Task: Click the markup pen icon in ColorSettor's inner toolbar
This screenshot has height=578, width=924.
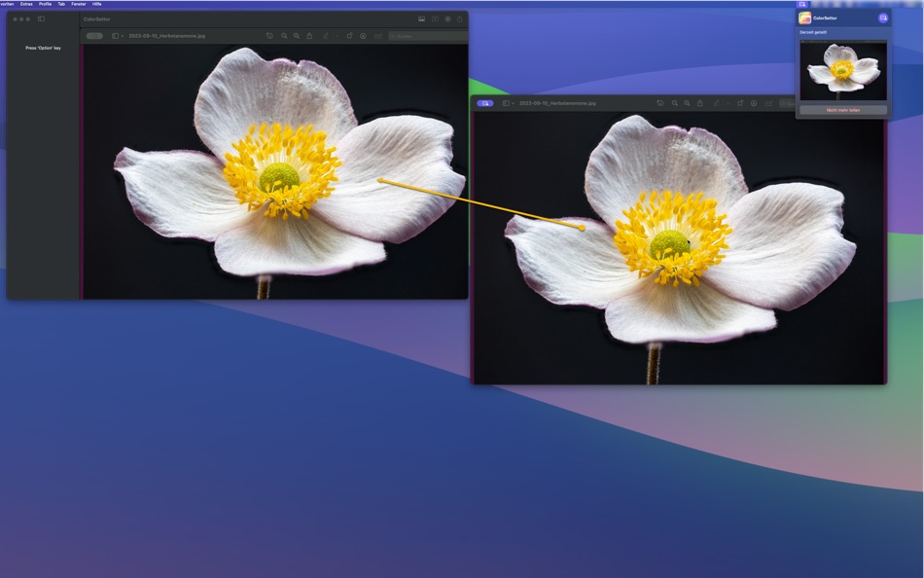Action: pos(325,36)
